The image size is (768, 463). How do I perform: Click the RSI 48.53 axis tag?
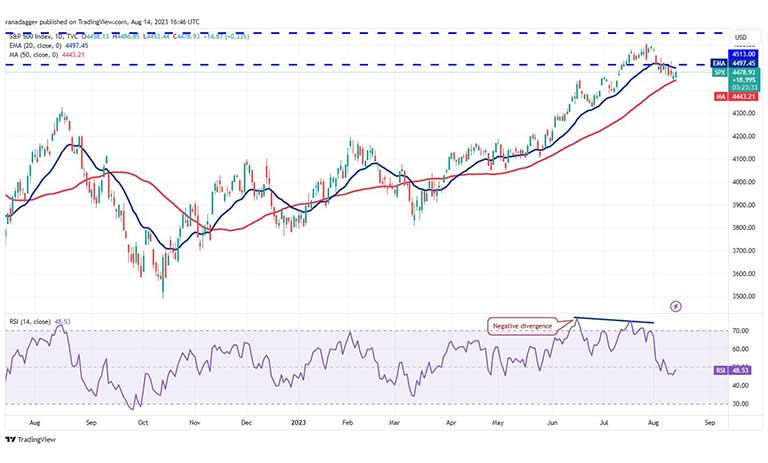point(733,371)
